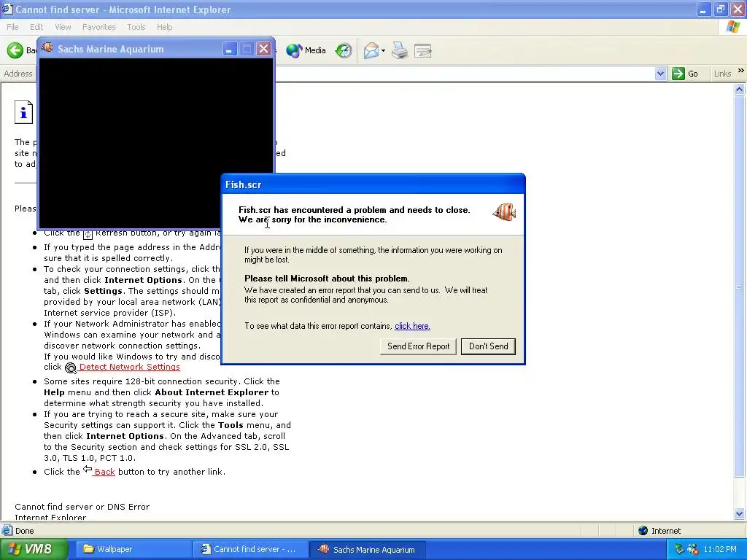Click the green Back arrow toolbar icon
This screenshot has width=747, height=560.
pyautogui.click(x=15, y=50)
